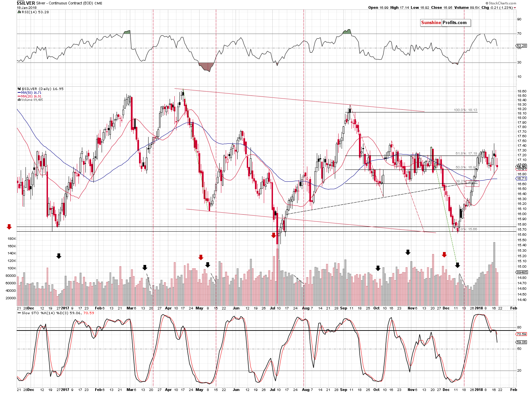
Task: Click the 53.28 RSI value tag
Action: pyautogui.click(x=521, y=46)
